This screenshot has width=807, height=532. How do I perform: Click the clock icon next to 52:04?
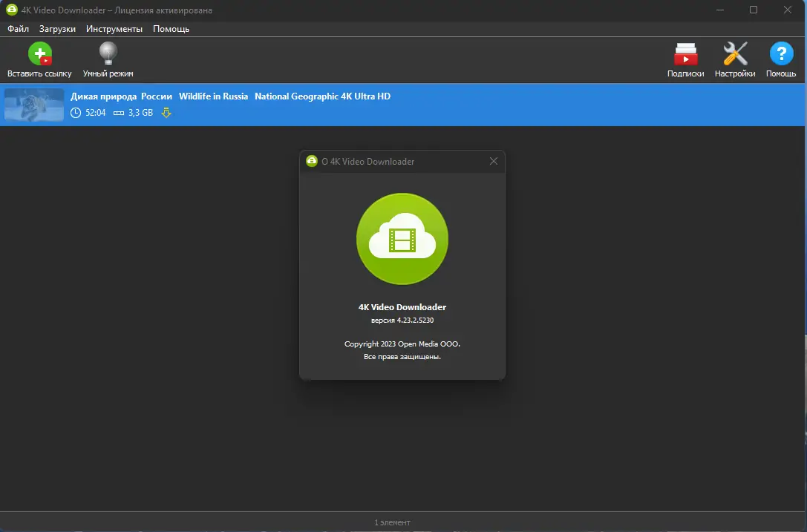click(x=75, y=113)
